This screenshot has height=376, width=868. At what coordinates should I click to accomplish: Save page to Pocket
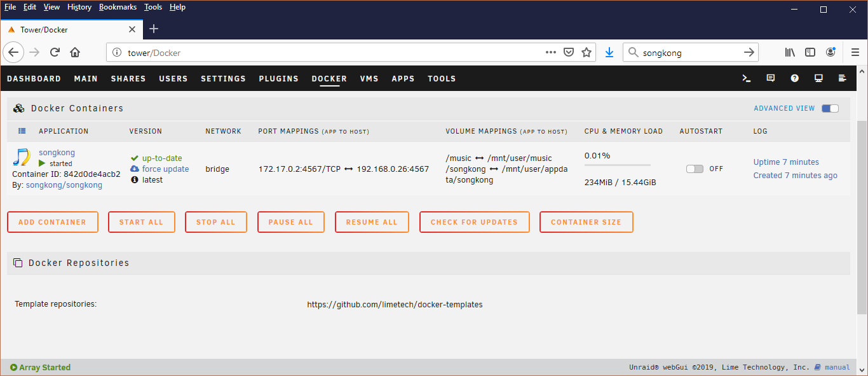click(x=569, y=52)
